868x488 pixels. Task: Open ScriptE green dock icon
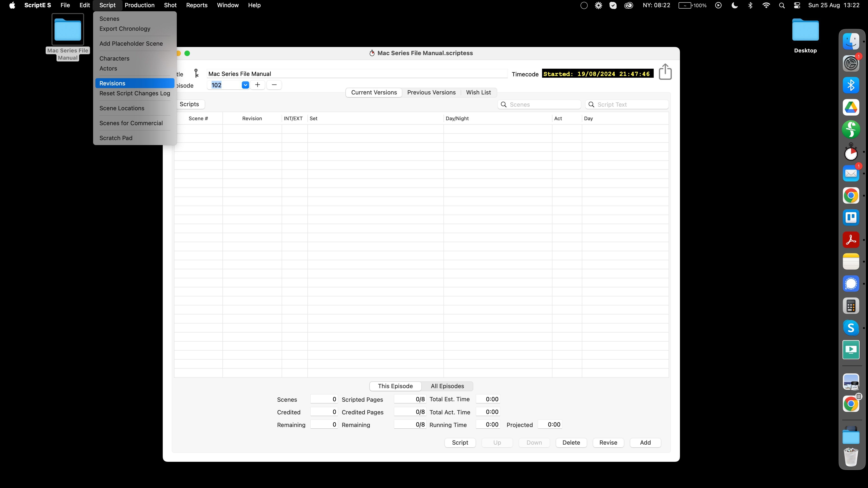pyautogui.click(x=851, y=129)
